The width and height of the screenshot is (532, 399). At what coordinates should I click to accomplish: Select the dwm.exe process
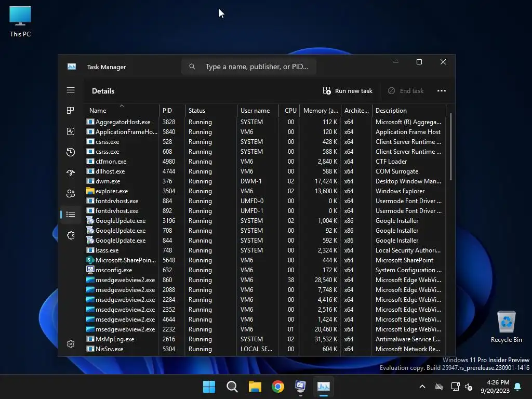click(265, 181)
